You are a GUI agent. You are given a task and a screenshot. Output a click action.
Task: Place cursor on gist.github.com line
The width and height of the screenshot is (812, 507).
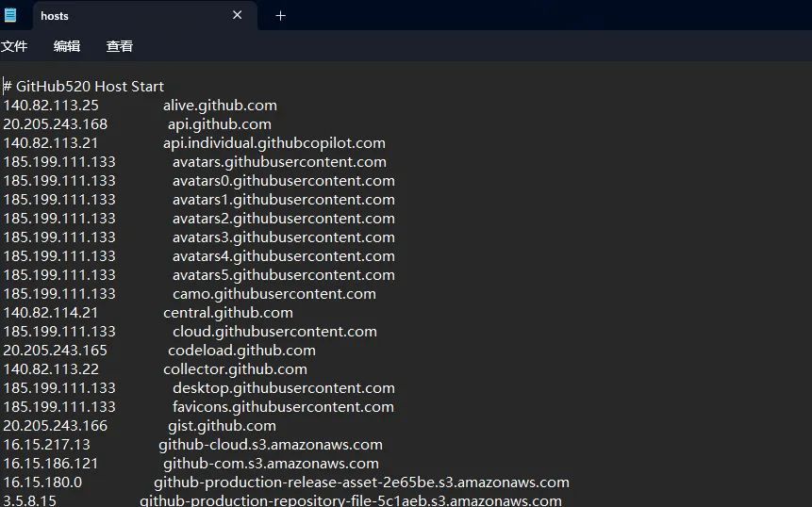[x=222, y=426]
